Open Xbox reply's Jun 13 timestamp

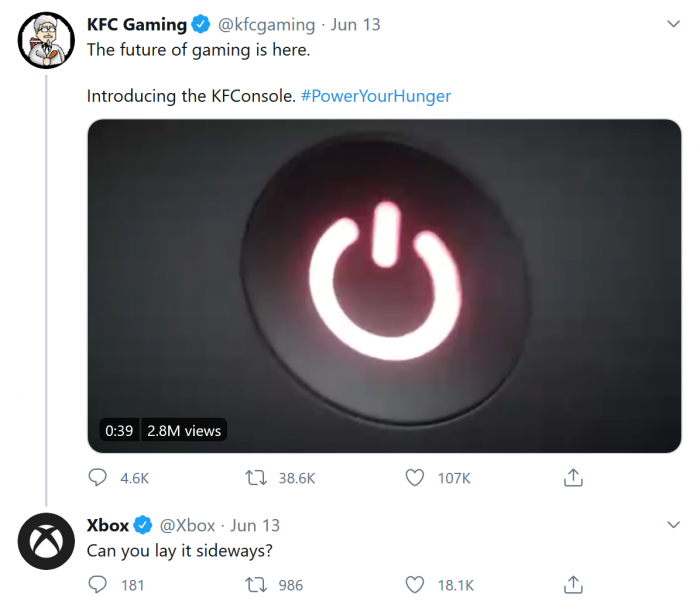(255, 525)
